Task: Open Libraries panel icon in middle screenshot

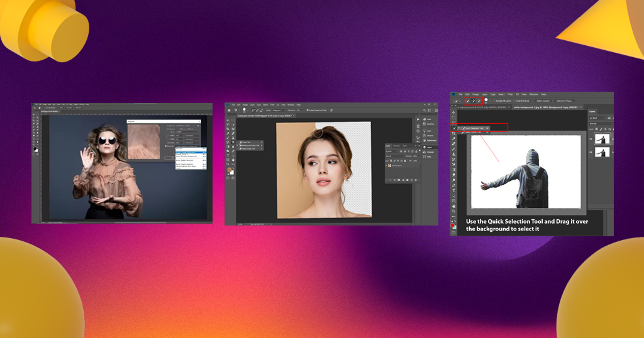Action: click(425, 136)
